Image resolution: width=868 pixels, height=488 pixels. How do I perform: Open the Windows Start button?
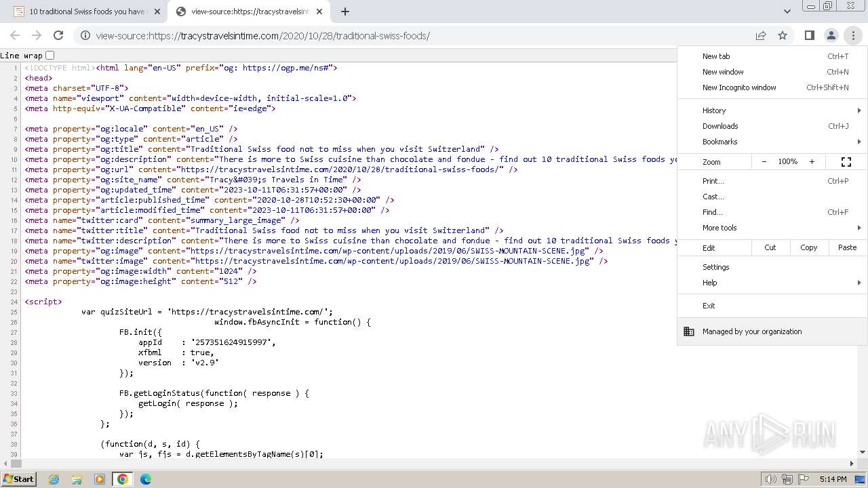pos(19,479)
